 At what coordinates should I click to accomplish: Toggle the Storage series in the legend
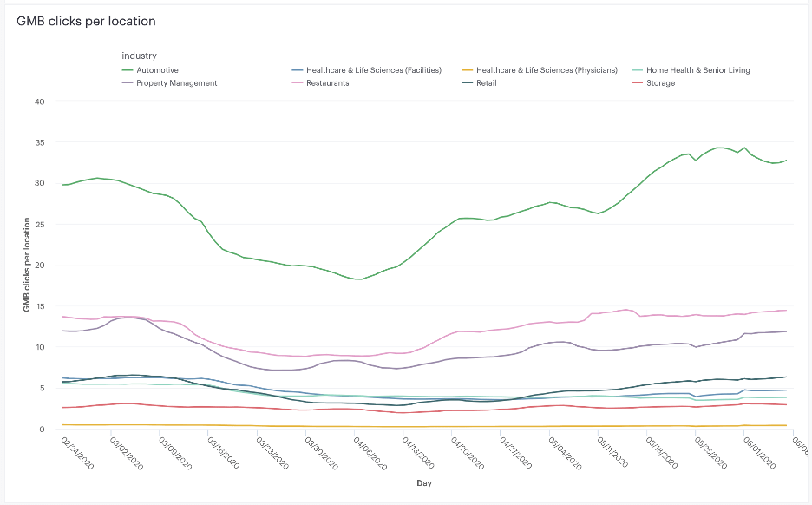click(x=660, y=82)
